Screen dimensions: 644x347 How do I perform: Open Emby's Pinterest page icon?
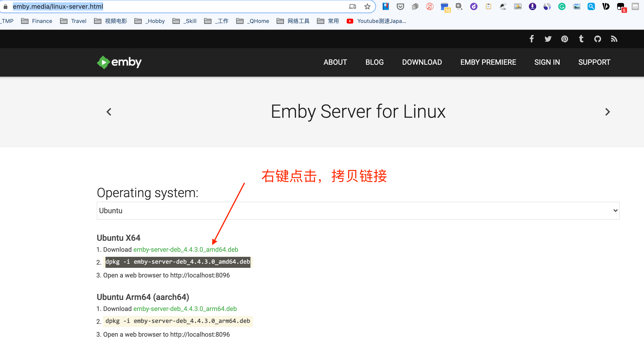pos(564,39)
